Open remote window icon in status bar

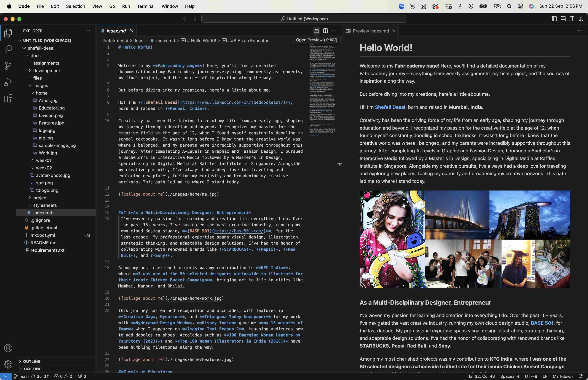pyautogui.click(x=6, y=376)
